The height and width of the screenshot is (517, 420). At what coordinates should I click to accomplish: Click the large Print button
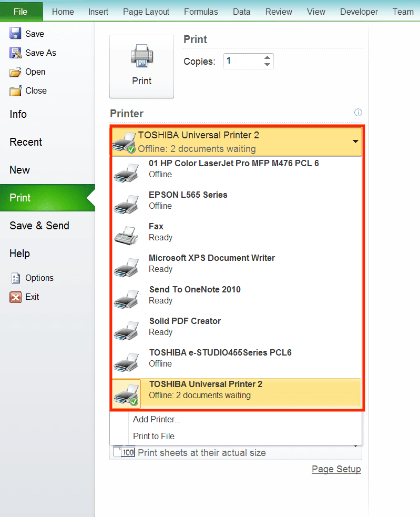[142, 67]
